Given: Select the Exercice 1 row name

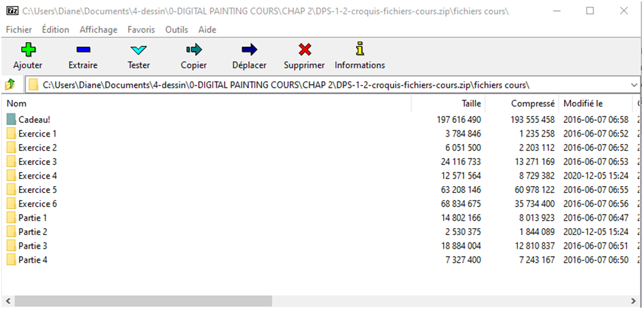Looking at the screenshot, I should pyautogui.click(x=37, y=134).
